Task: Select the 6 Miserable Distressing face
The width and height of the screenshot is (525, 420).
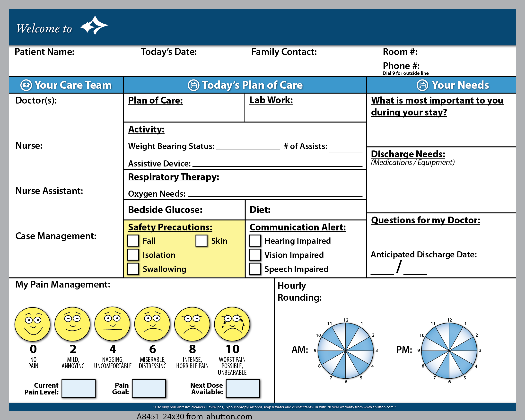Action: pos(152,324)
